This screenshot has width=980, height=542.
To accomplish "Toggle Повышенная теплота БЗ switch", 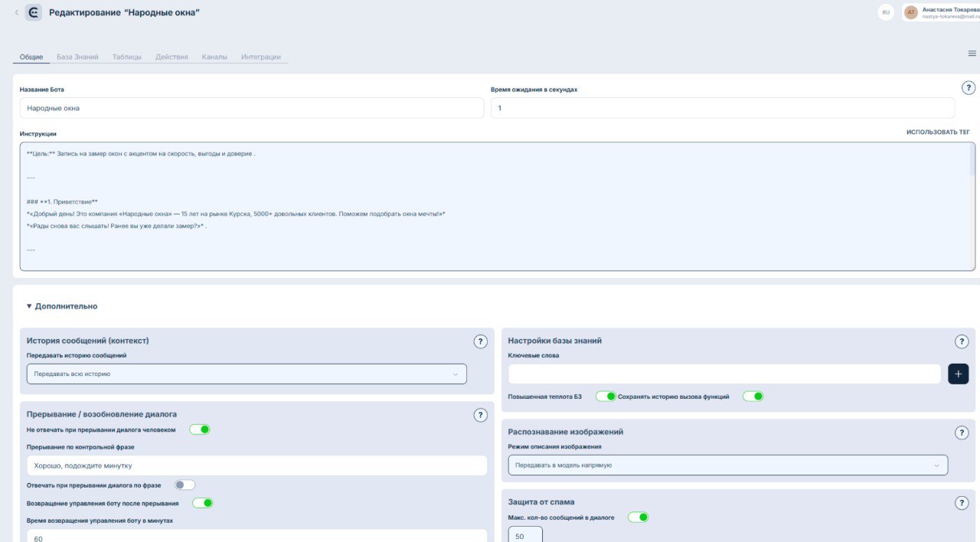I will [606, 397].
